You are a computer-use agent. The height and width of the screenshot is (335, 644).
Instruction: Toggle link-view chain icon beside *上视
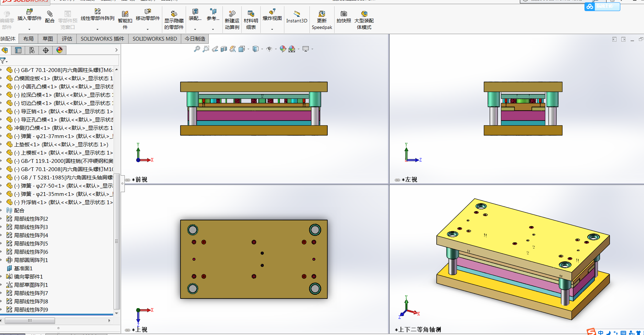128,330
